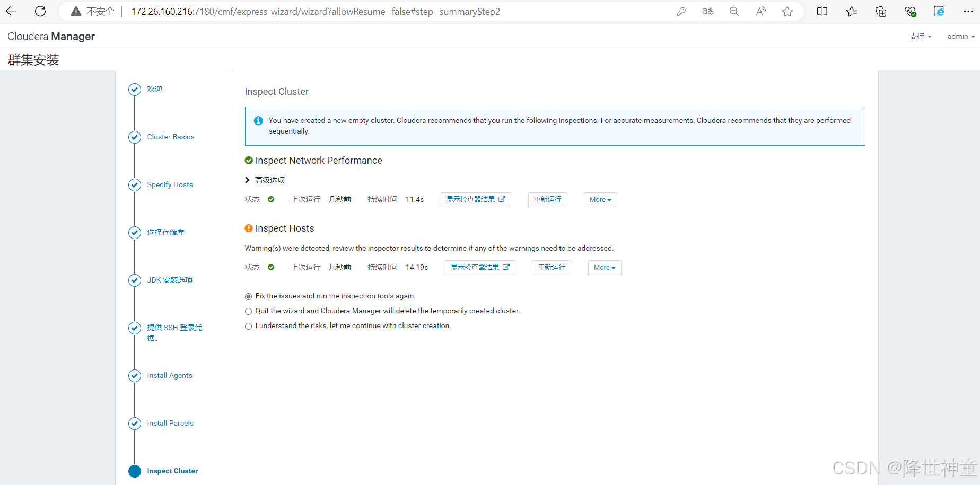Click the browser address bar URL
The height and width of the screenshot is (485, 980).
[x=316, y=12]
